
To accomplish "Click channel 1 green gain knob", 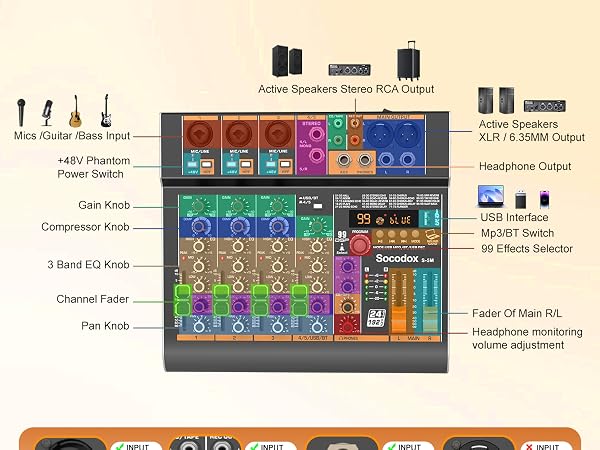I will (198, 207).
